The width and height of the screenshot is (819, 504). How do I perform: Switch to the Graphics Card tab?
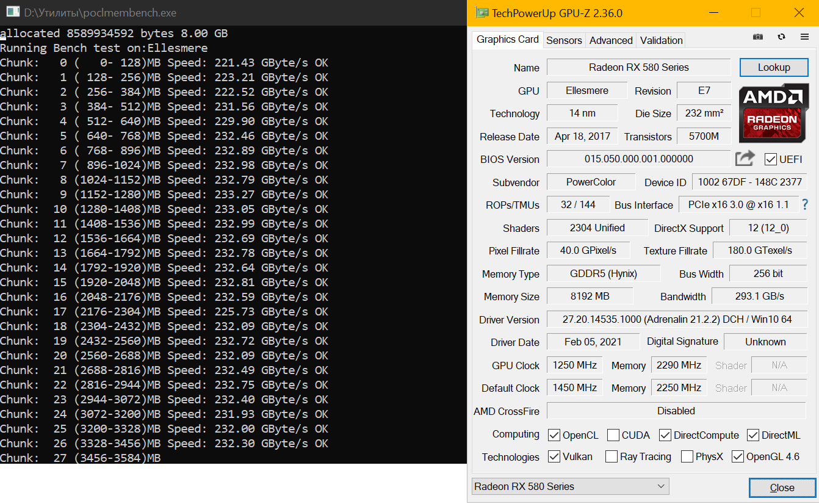pyautogui.click(x=508, y=40)
